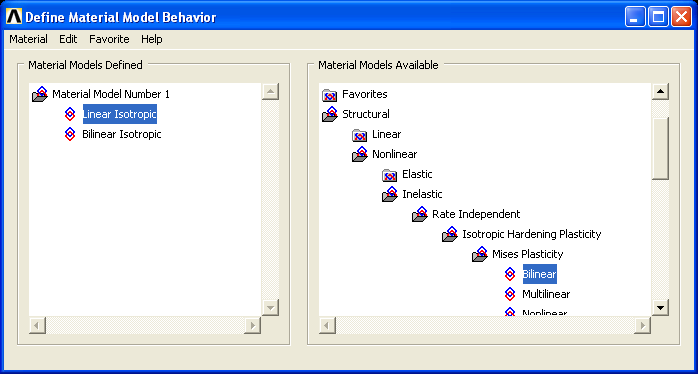The image size is (698, 374).
Task: Select the Bilinear Isotropic entry
Action: pyautogui.click(x=122, y=134)
